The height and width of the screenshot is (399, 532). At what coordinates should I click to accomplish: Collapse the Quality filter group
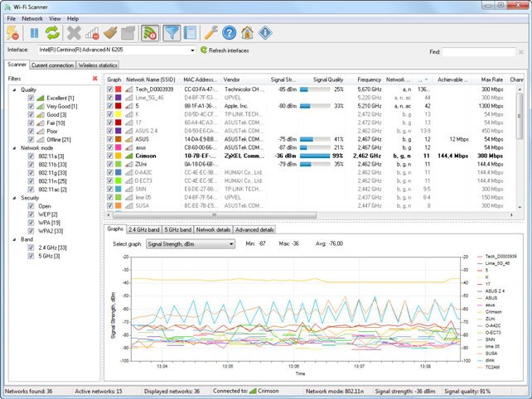[14, 90]
